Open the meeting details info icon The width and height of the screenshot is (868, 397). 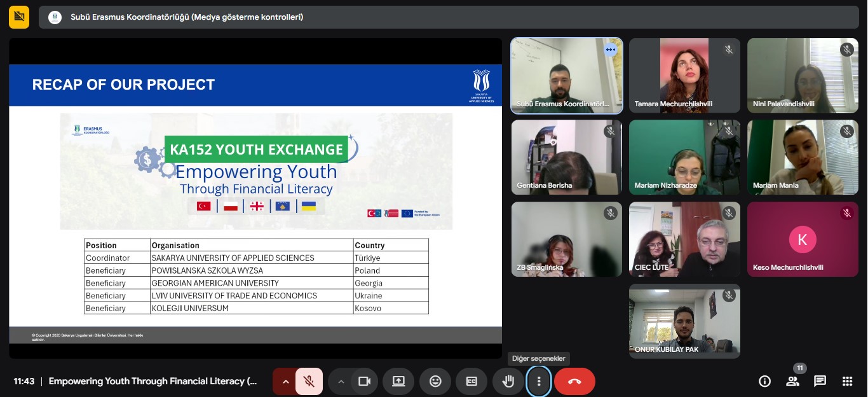click(765, 381)
